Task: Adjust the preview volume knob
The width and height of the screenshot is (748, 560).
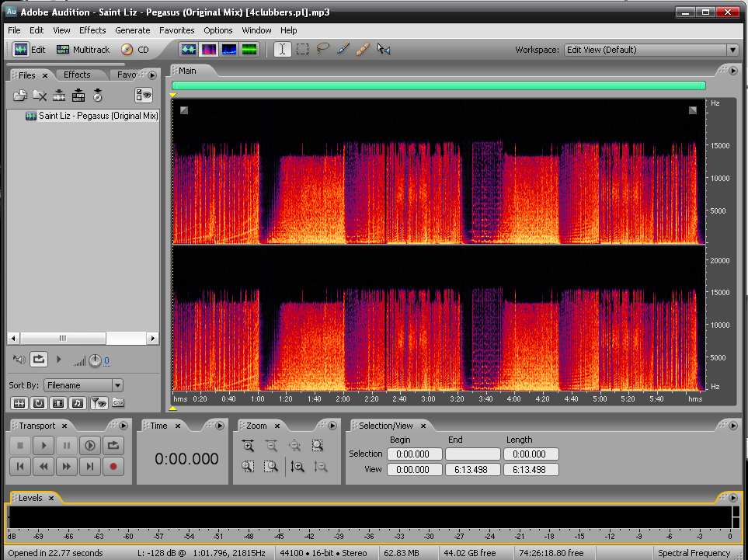Action: [96, 361]
